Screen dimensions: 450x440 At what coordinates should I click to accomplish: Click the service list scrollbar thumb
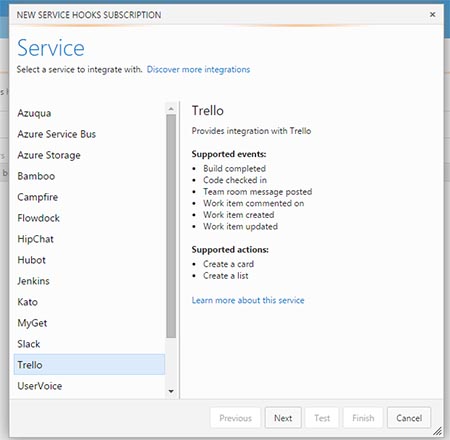[171, 226]
